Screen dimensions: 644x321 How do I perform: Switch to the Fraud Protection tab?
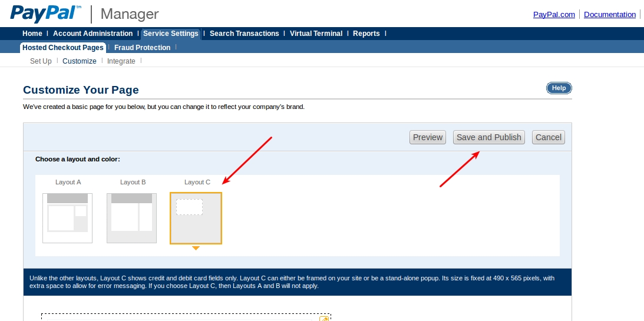pos(142,48)
